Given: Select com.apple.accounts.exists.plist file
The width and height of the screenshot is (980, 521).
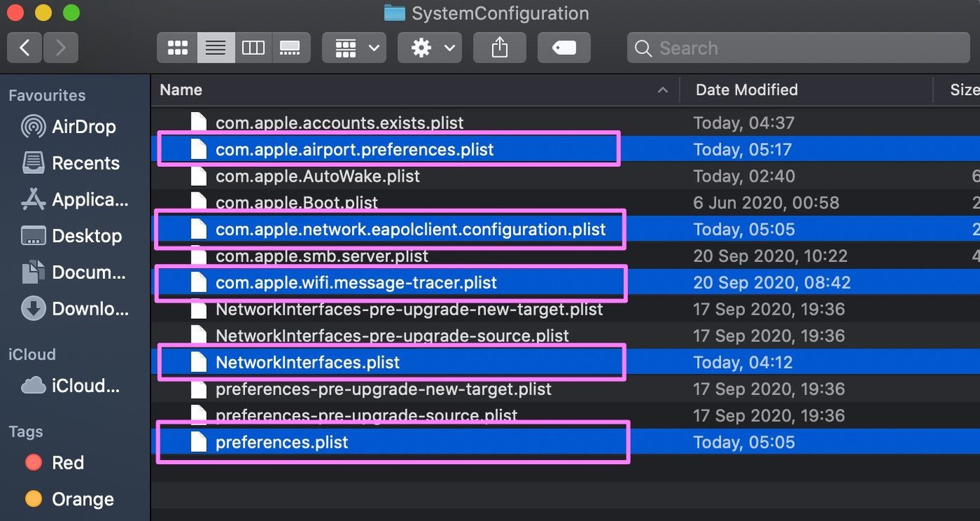Looking at the screenshot, I should click(x=339, y=123).
